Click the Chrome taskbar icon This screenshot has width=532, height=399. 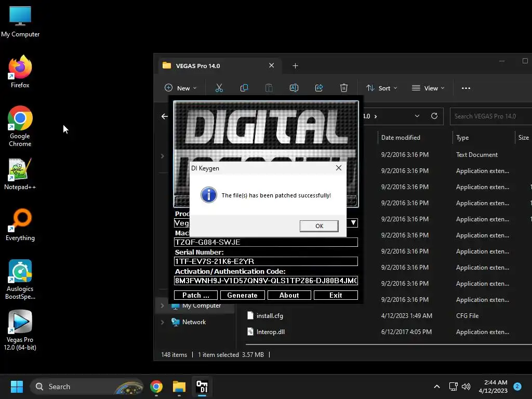click(x=156, y=387)
